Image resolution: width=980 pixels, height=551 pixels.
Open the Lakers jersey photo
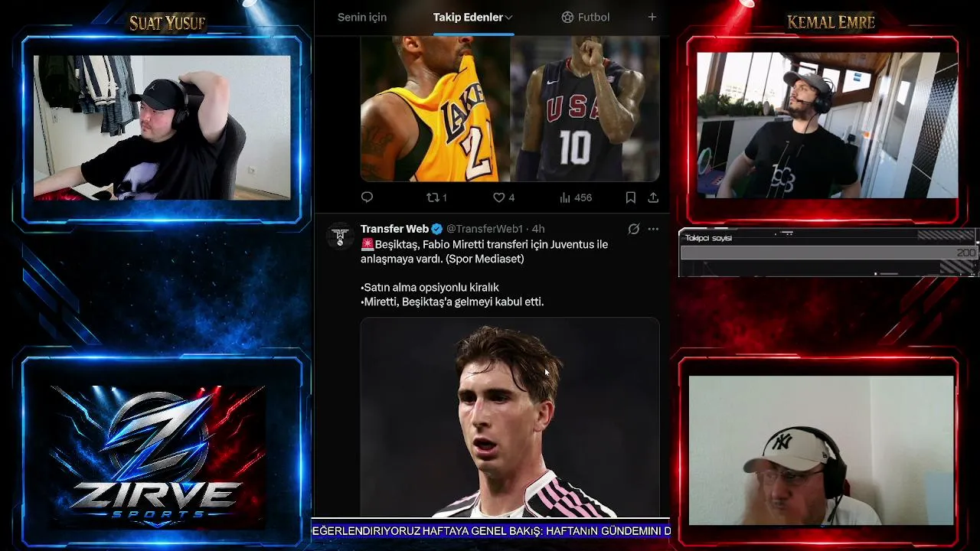click(435, 109)
